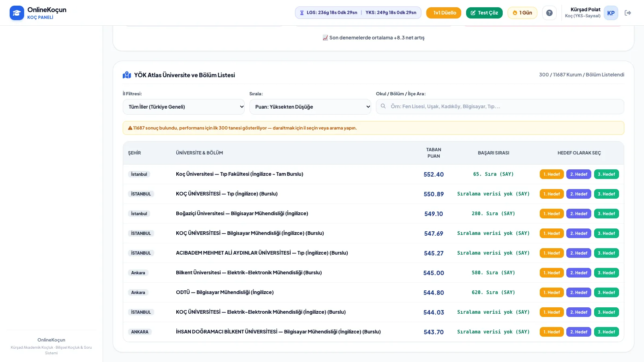Screen dimensions: 644x362
Task: Click the '300 / 11687 Kurum / Bölüm Listelendi' count
Action: 582,75
